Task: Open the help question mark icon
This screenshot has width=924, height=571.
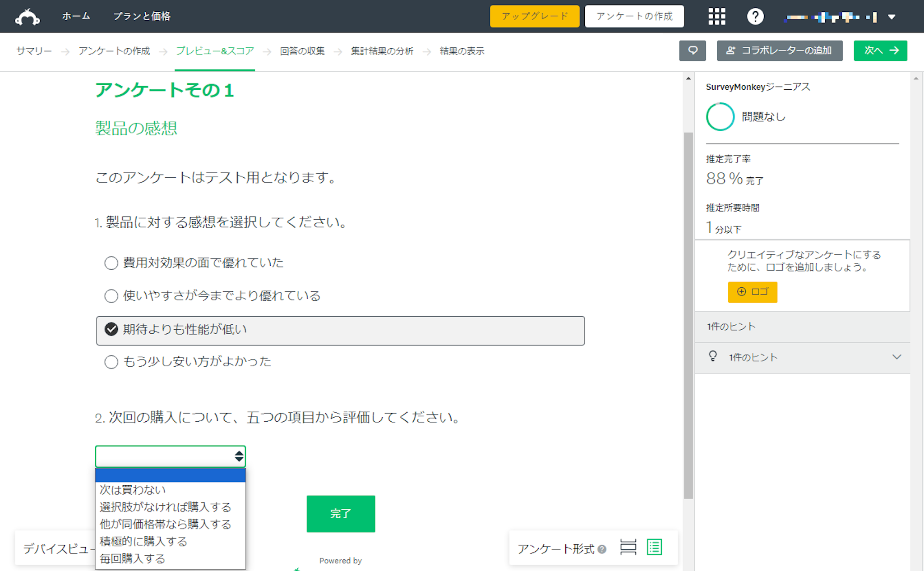Action: 755,17
